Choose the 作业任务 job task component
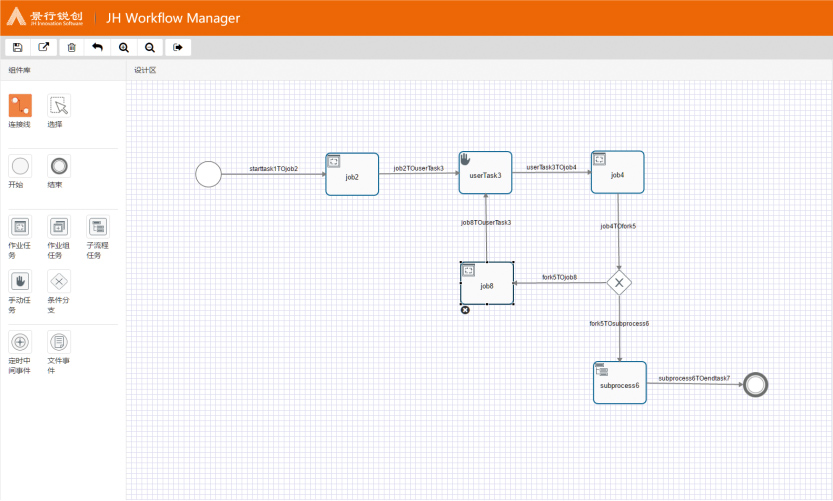 20,227
